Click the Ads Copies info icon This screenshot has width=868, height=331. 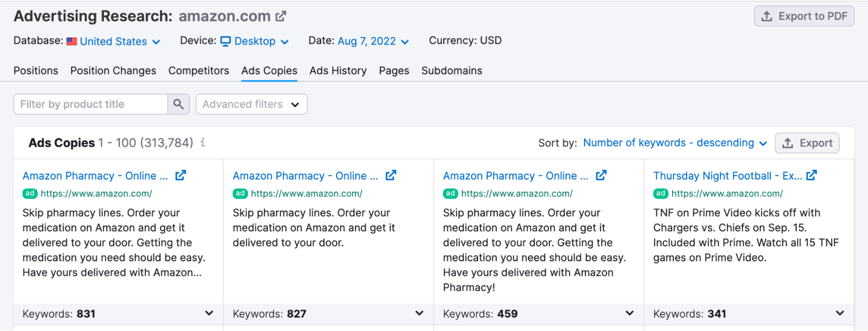click(203, 142)
